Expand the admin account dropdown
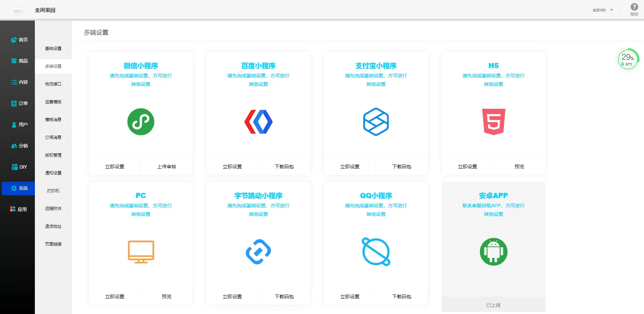 point(603,10)
